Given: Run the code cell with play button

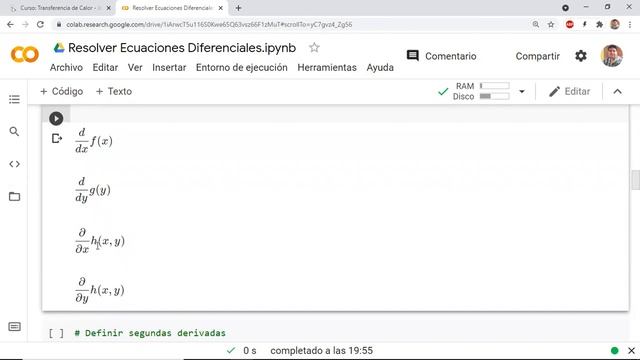Looking at the screenshot, I should (56, 118).
